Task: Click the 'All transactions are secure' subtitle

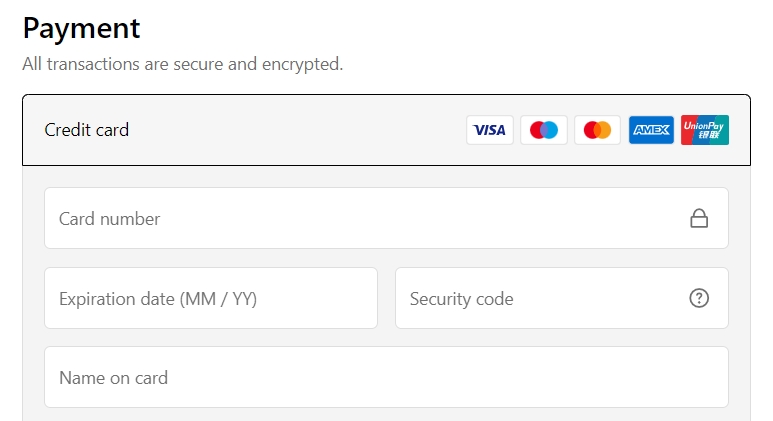Action: click(x=182, y=64)
